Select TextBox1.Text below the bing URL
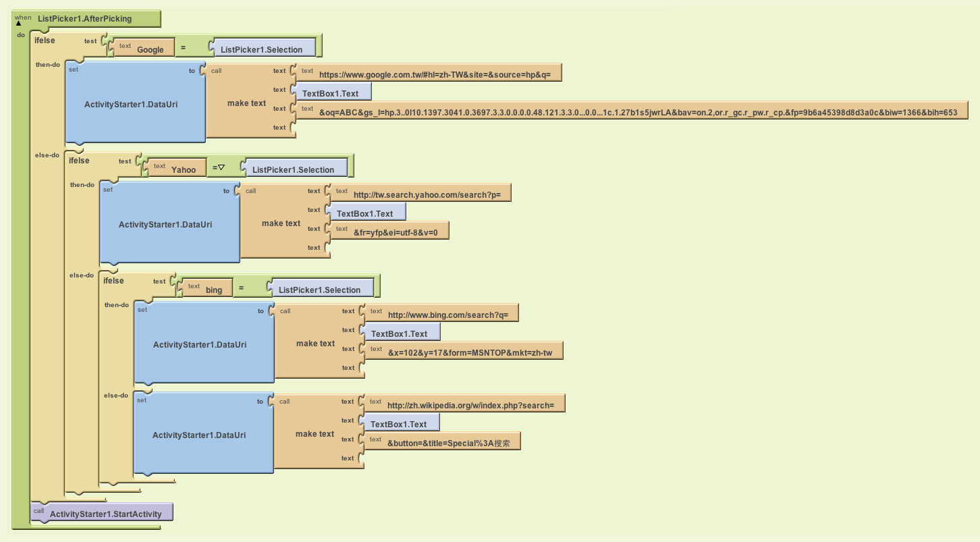Image resolution: width=980 pixels, height=542 pixels. [400, 331]
